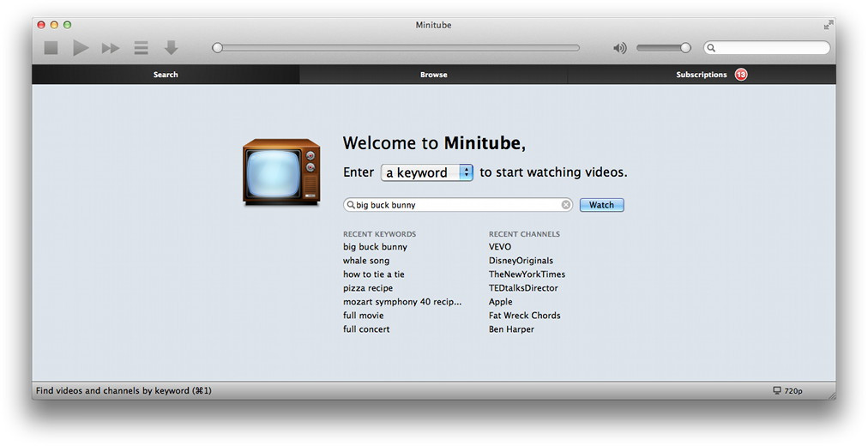
Task: Click the retro TV Minitube logo
Action: click(281, 172)
